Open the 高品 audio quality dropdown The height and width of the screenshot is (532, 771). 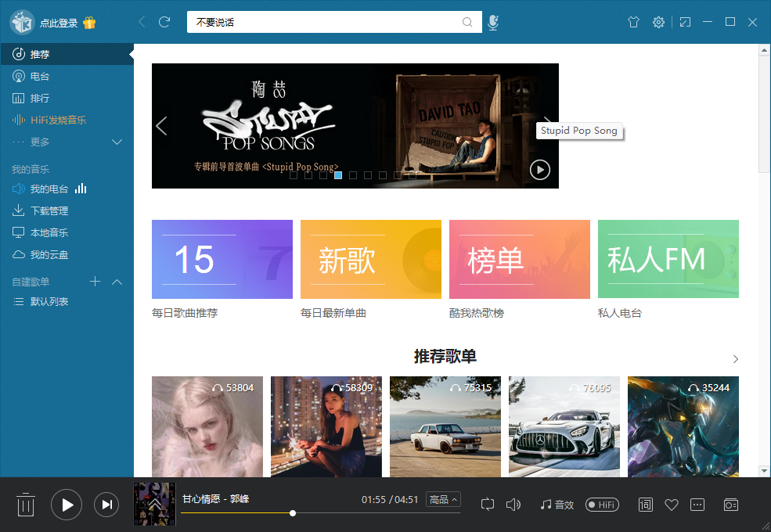[444, 499]
